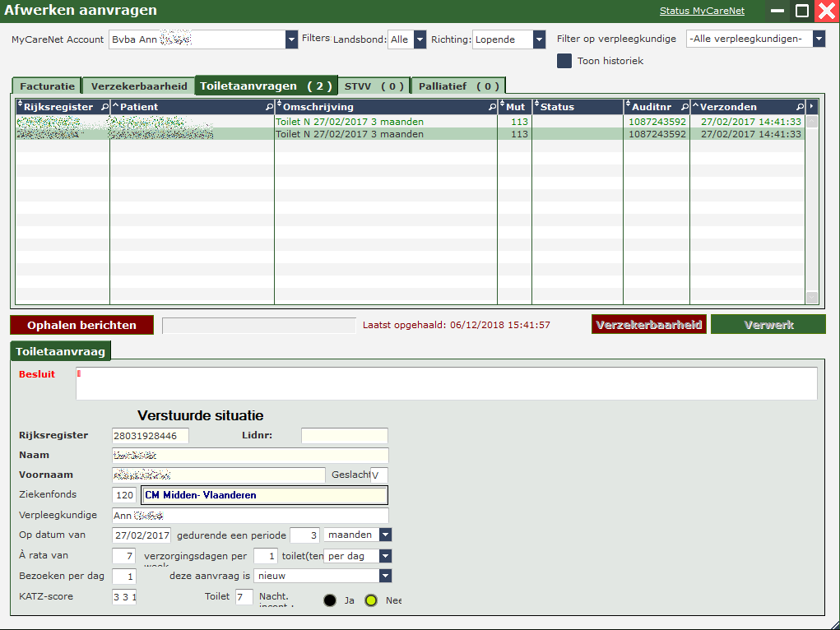The image size is (840, 630).
Task: Click the search icon in Rijksregister column header
Action: [x=104, y=107]
